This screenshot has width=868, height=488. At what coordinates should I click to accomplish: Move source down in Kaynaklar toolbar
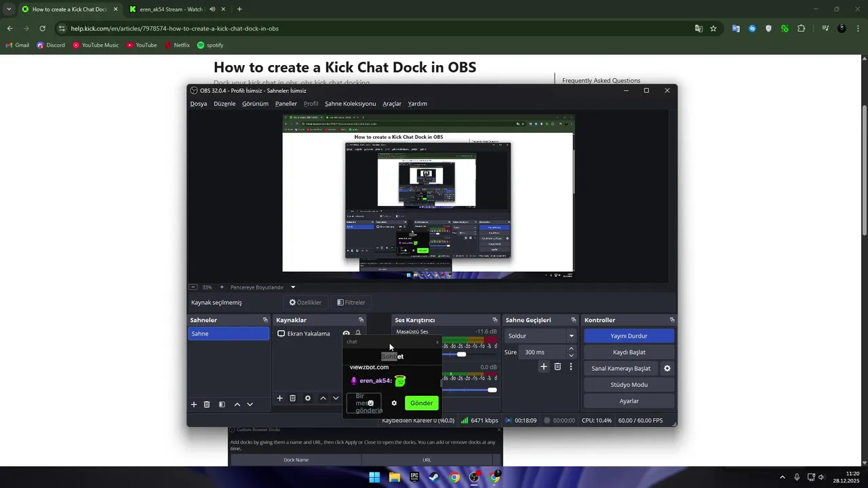335,398
